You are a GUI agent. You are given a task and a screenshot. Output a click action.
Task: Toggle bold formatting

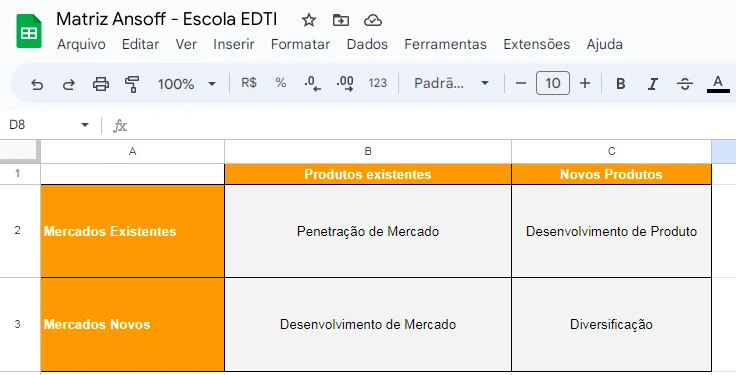621,84
